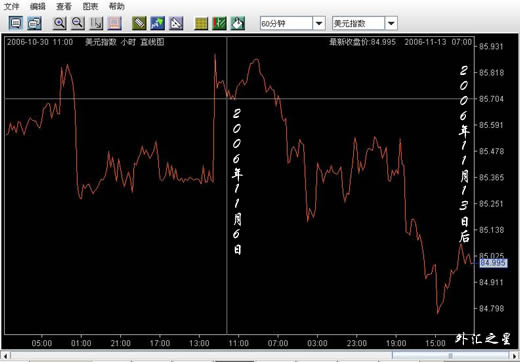Toggle the green candlestick chart icon
Screen dimensions: 520x362
(x=219, y=23)
